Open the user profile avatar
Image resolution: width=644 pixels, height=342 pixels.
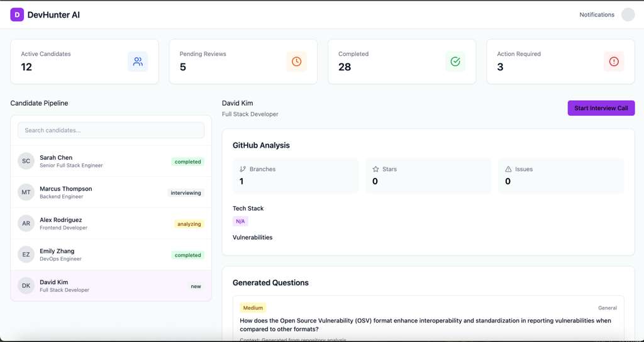pyautogui.click(x=628, y=15)
